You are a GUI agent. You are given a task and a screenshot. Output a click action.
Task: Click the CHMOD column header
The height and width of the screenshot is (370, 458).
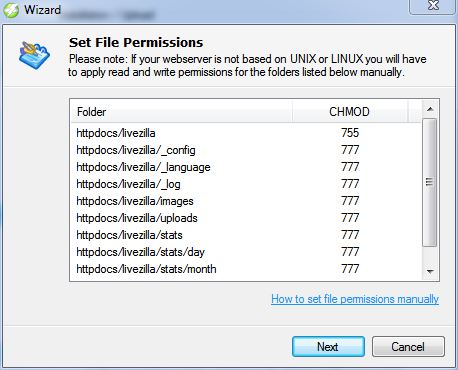point(350,112)
